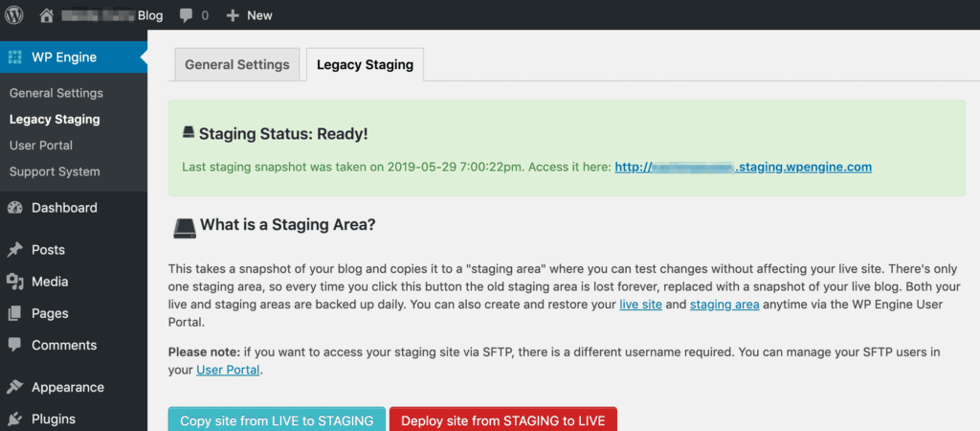Click the plus New icon
Screen dimensions: 980x431
233,15
